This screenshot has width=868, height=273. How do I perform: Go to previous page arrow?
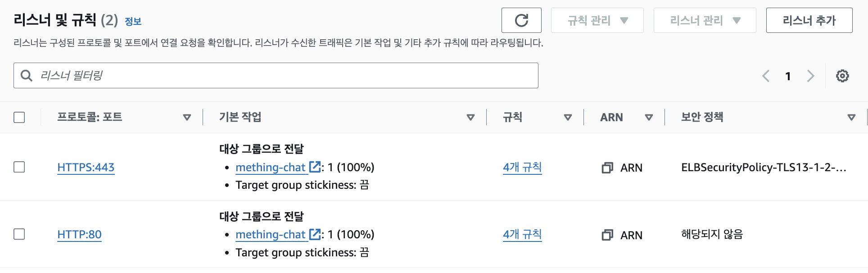[766, 76]
